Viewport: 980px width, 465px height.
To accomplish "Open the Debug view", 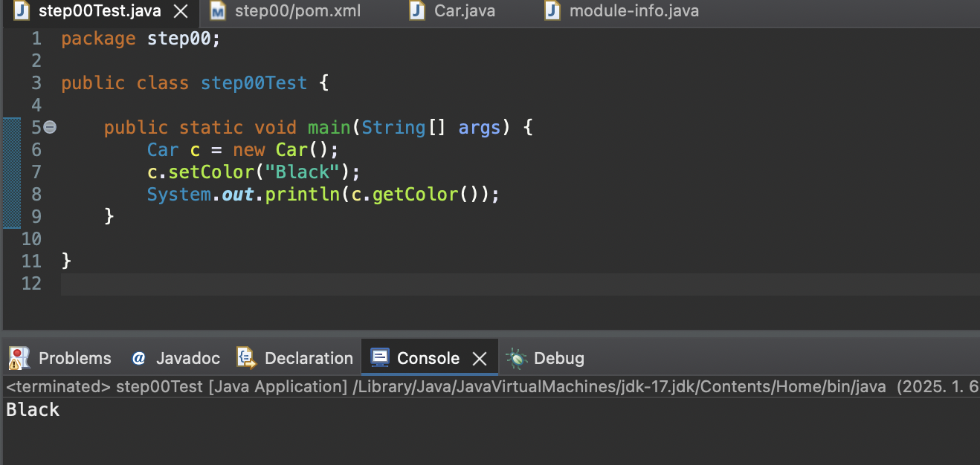I will tap(559, 358).
